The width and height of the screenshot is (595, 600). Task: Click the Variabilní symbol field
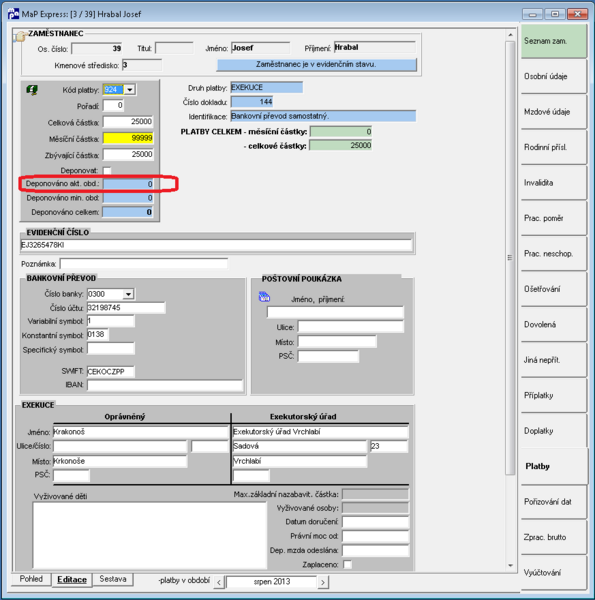pos(111,321)
